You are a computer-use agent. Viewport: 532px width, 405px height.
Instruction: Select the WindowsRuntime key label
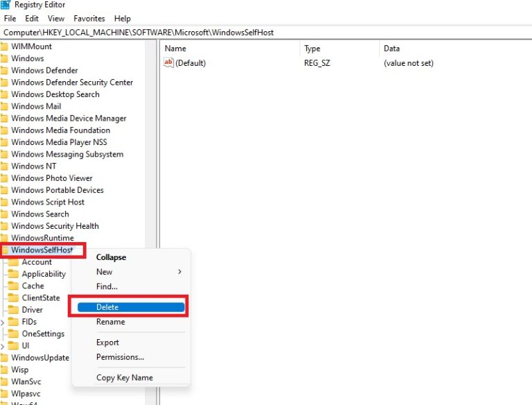point(42,238)
